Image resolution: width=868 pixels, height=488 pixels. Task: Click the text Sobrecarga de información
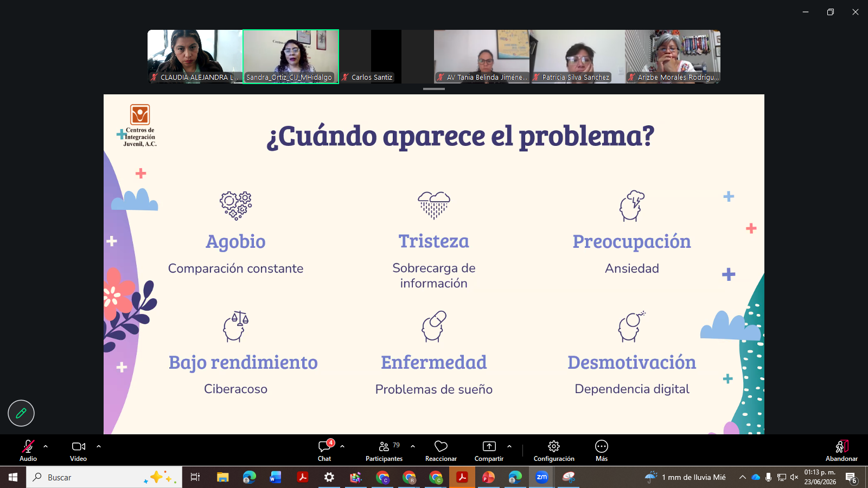click(x=434, y=275)
